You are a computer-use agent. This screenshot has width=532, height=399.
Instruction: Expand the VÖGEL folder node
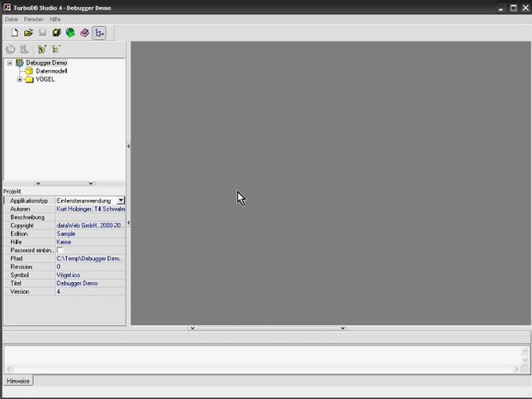(x=20, y=79)
